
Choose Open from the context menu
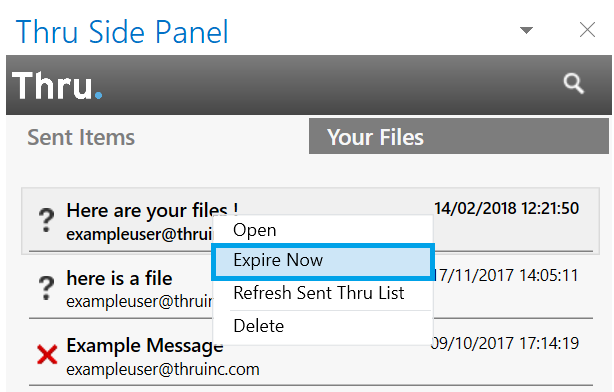point(255,230)
